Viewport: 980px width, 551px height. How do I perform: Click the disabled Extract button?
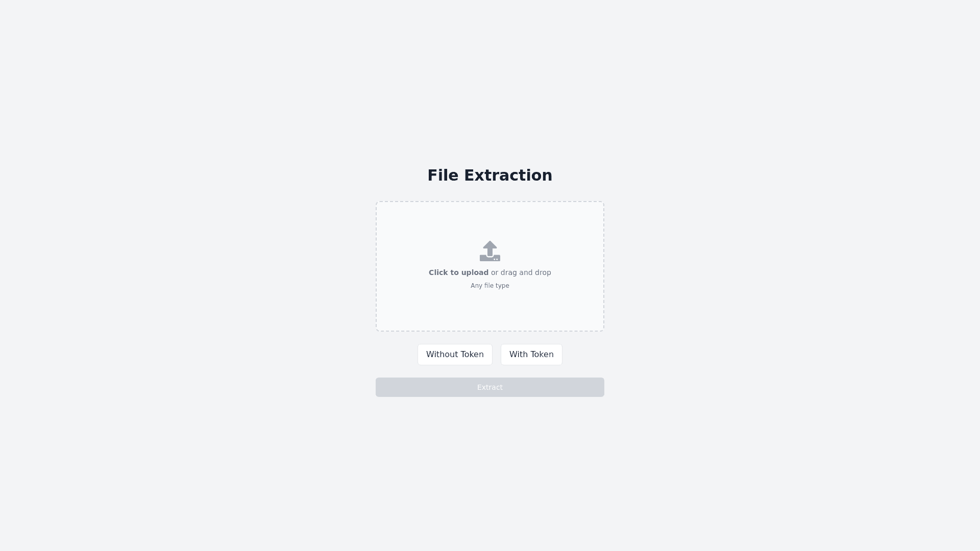pyautogui.click(x=490, y=387)
